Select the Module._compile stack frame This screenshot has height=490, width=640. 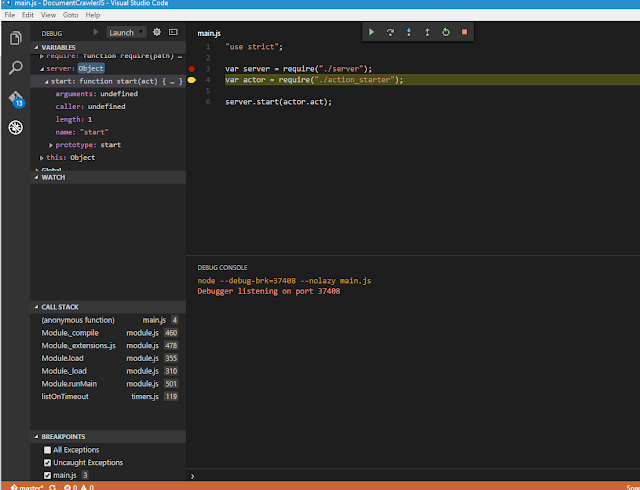(x=108, y=333)
